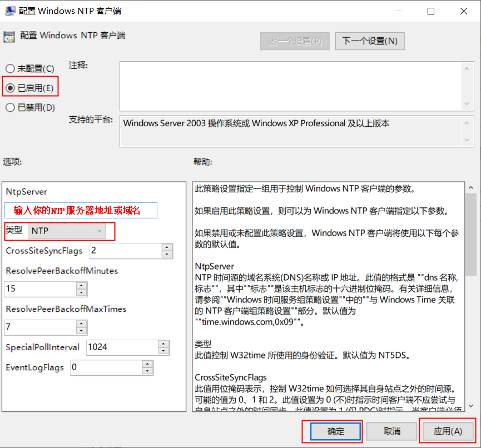Select the 已禁用 radio button

coord(9,107)
